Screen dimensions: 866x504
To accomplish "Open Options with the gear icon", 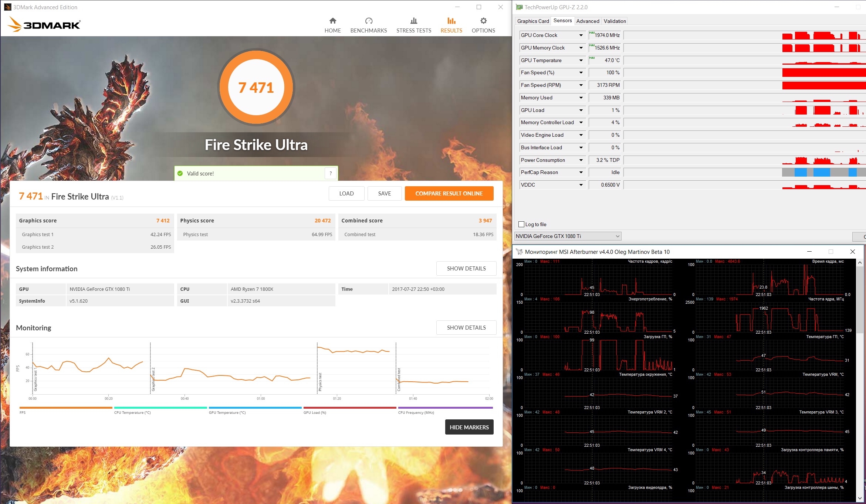I will click(x=483, y=21).
